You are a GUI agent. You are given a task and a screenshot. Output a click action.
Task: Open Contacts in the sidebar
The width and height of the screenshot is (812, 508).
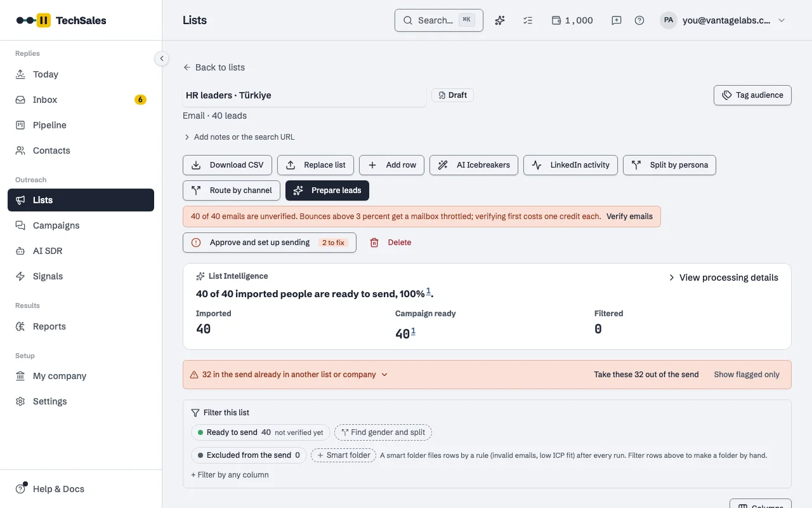point(81,150)
